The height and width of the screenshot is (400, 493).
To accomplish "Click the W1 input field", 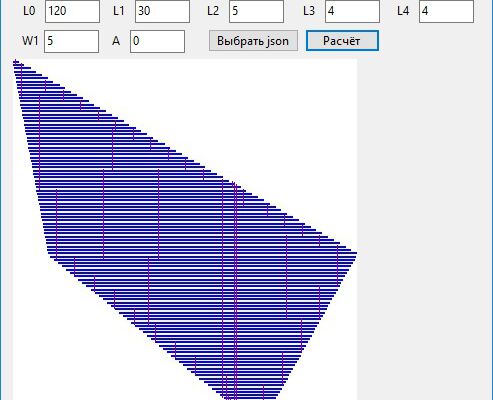I will tap(71, 41).
